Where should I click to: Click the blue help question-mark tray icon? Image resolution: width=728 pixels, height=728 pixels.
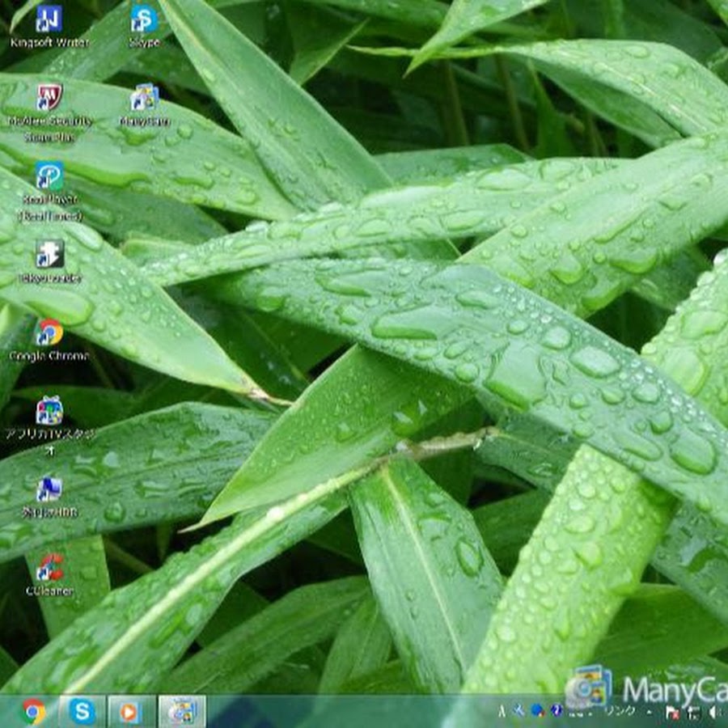tap(557, 710)
